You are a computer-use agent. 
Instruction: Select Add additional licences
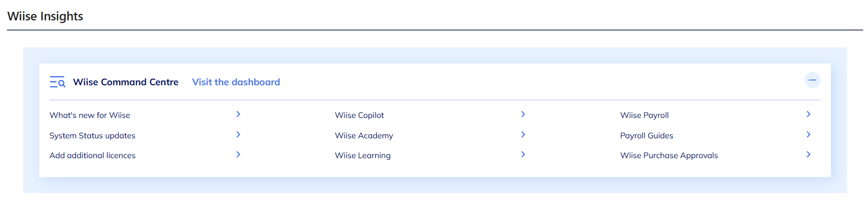(x=92, y=155)
